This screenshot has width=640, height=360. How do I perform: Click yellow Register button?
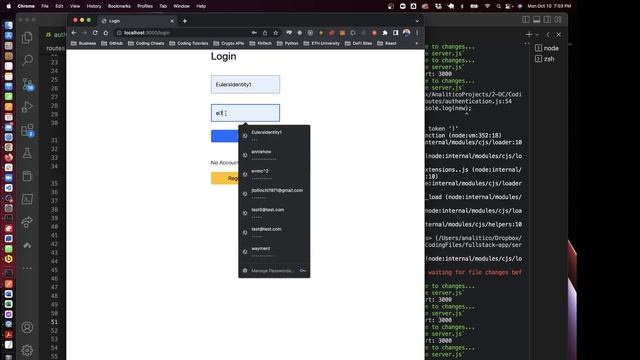(x=225, y=178)
